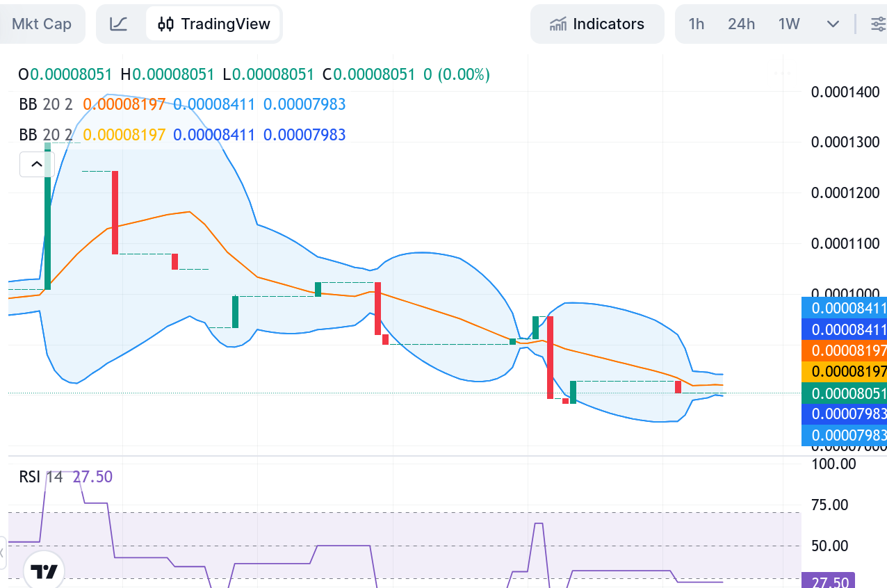
Task: Open the Indicators menu
Action: tap(598, 24)
